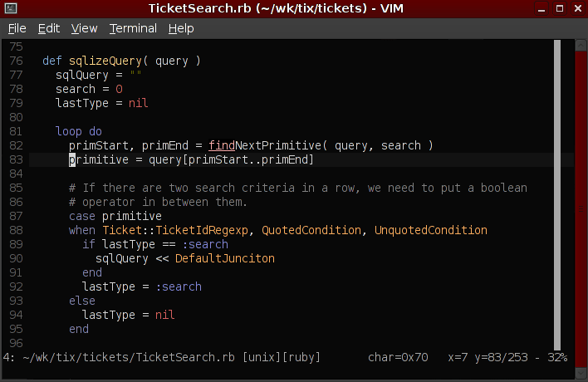Viewport: 588px width, 382px height.
Task: Click 'DefaultJunciton' on line 90
Action: pos(225,258)
